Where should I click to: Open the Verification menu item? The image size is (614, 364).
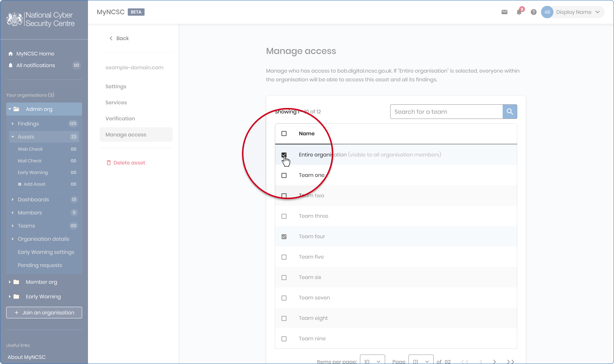click(x=120, y=119)
